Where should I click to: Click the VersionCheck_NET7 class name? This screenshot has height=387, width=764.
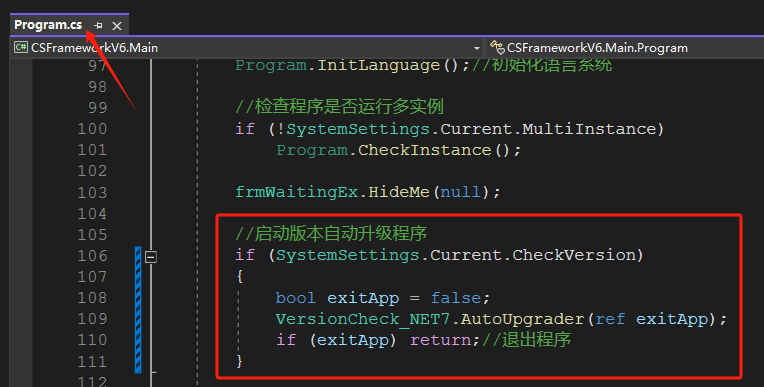click(x=363, y=319)
